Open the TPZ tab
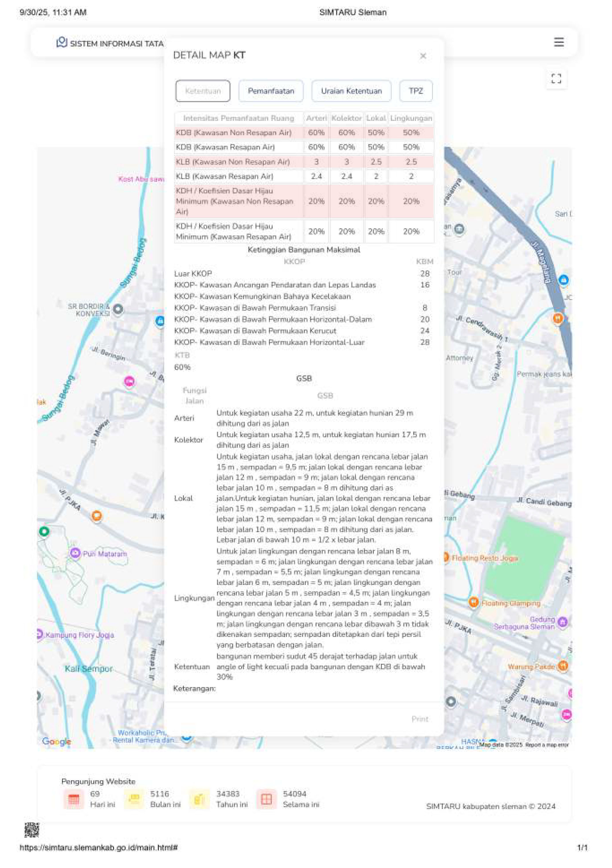 point(415,91)
